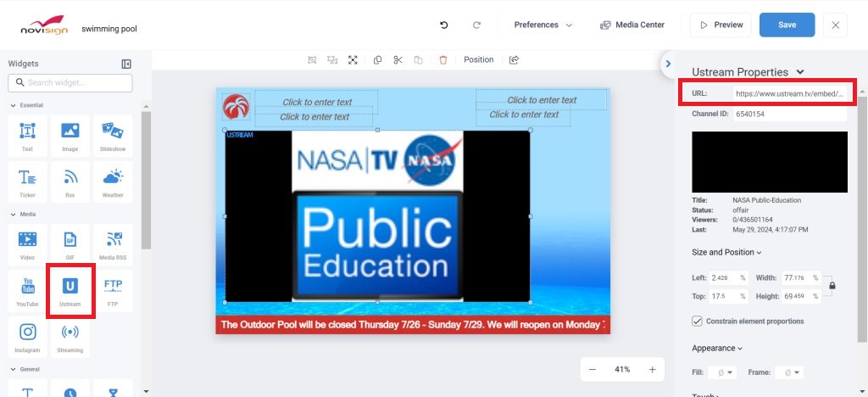The image size is (868, 397).
Task: Open Media Center
Action: point(632,25)
